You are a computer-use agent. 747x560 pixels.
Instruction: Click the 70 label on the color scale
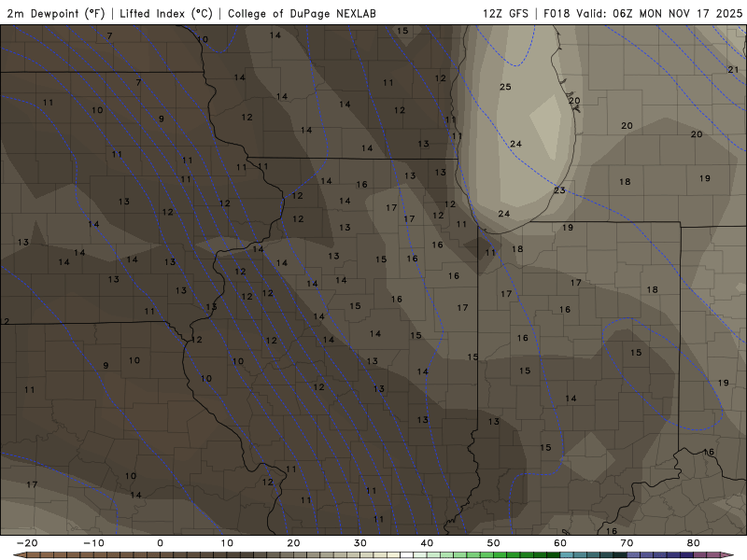(x=627, y=543)
